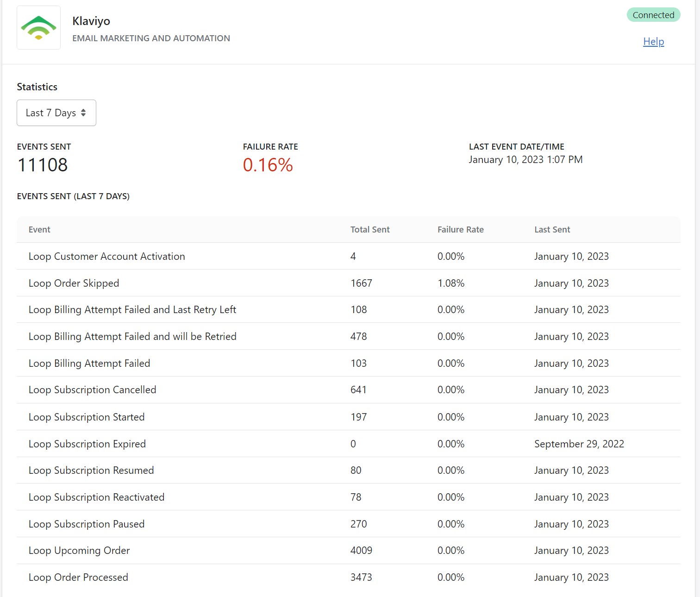
Task: Click the Last Sent column header
Action: (552, 230)
